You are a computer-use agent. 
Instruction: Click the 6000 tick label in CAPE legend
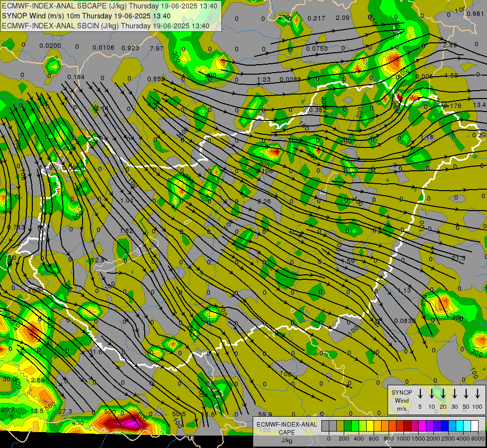tap(478, 439)
